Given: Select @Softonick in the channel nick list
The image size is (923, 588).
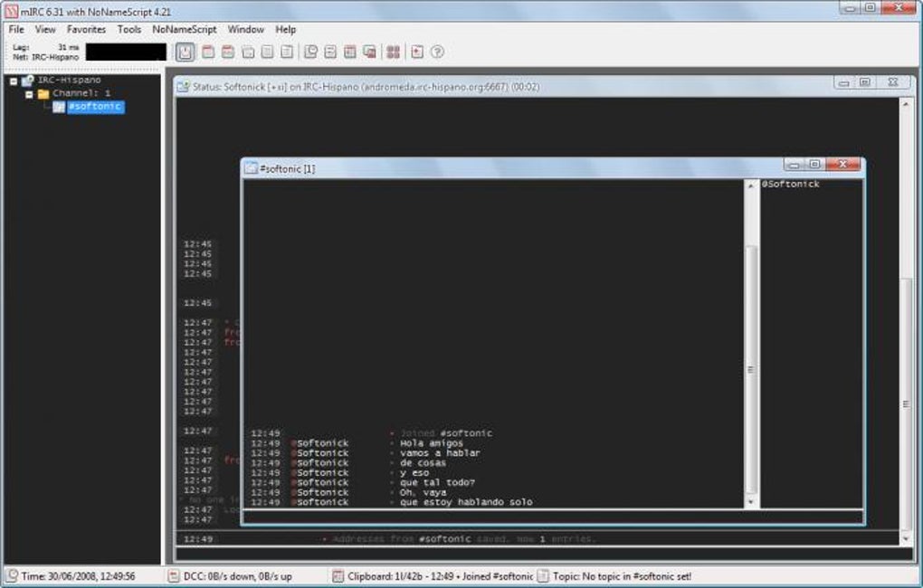Looking at the screenshot, I should pyautogui.click(x=791, y=185).
